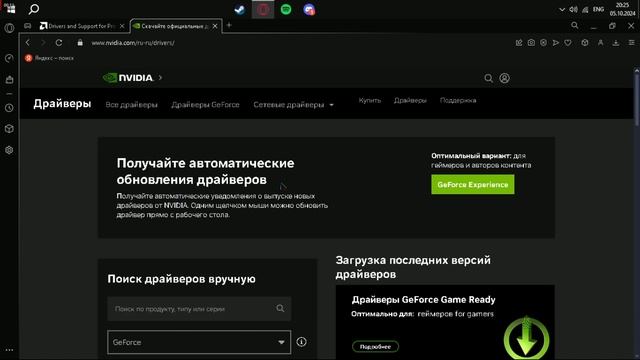640x360 pixels.
Task: Expand the Сетевые драйверы dropdown
Action: click(293, 104)
